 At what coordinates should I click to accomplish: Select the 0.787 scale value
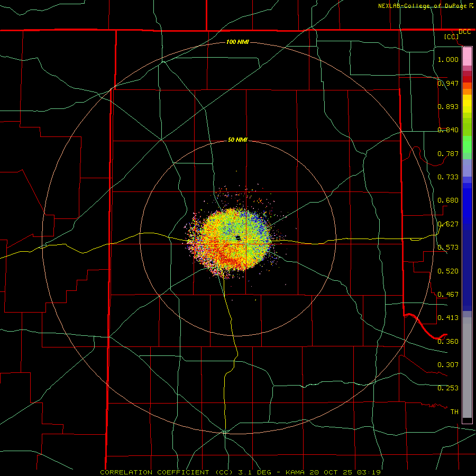pos(448,153)
